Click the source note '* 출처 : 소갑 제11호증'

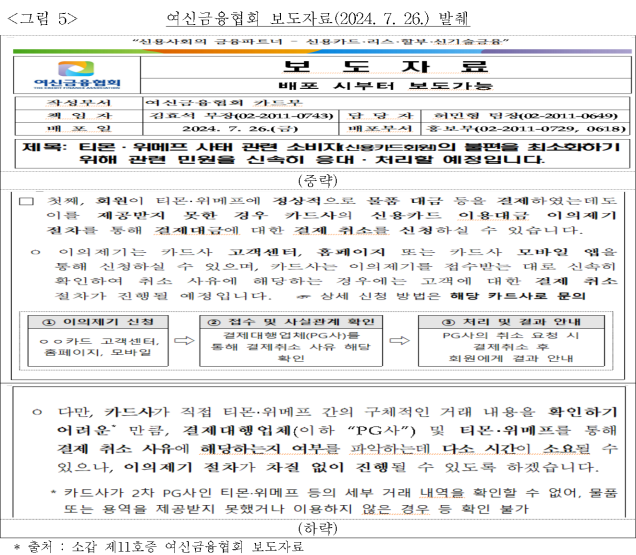159,546
